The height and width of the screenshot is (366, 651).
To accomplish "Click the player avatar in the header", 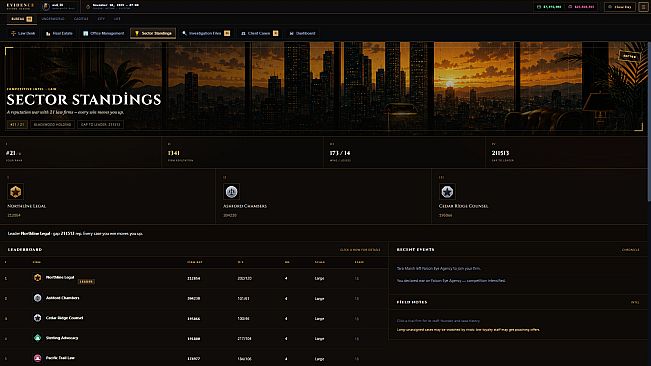I will pyautogui.click(x=46, y=7).
